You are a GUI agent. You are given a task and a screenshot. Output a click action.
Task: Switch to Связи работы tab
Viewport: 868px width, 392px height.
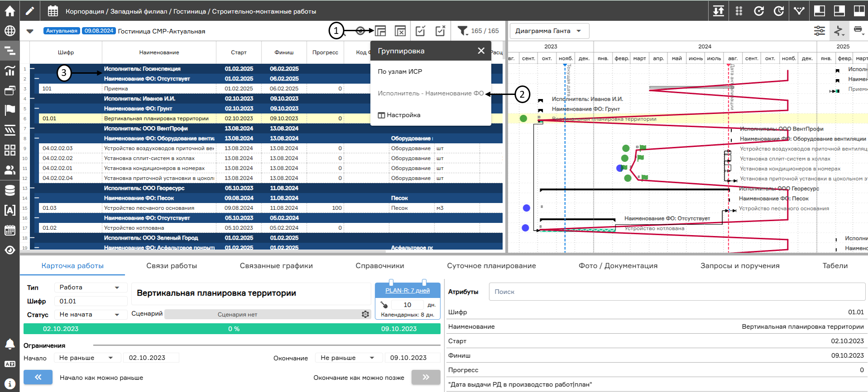pos(172,266)
